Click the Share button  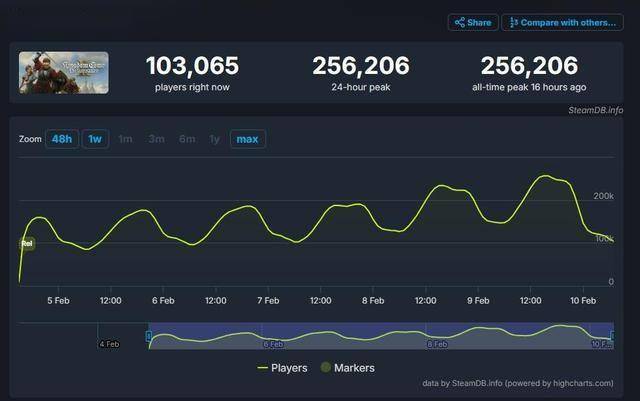pyautogui.click(x=473, y=22)
